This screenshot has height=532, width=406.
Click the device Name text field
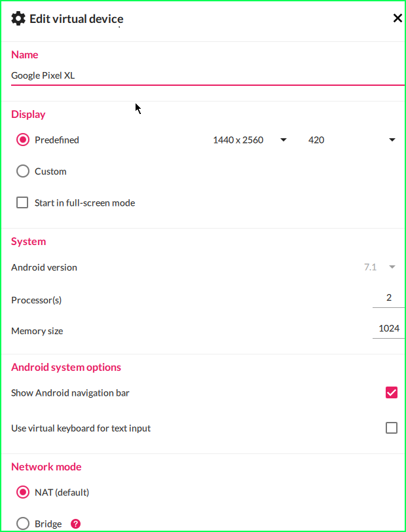click(207, 75)
